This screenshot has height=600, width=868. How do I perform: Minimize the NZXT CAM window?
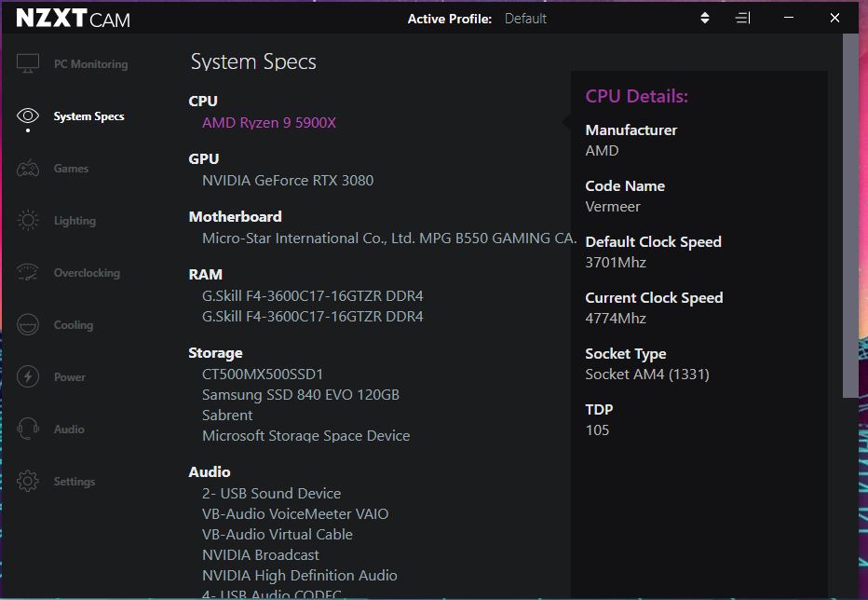click(x=789, y=18)
